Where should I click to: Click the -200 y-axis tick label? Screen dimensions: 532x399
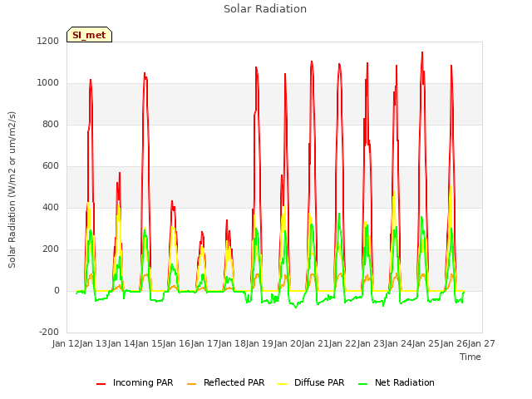pos(49,332)
